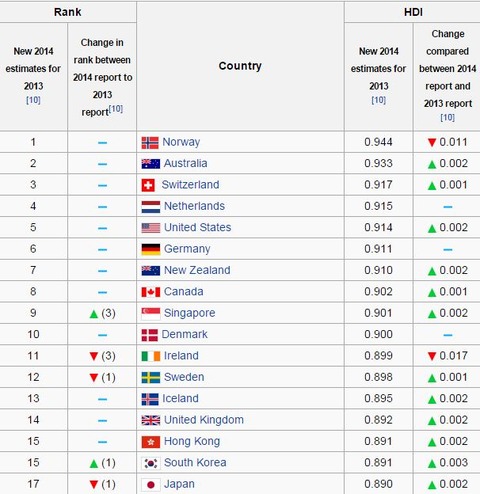Click the Japan flag icon

pos(150,485)
